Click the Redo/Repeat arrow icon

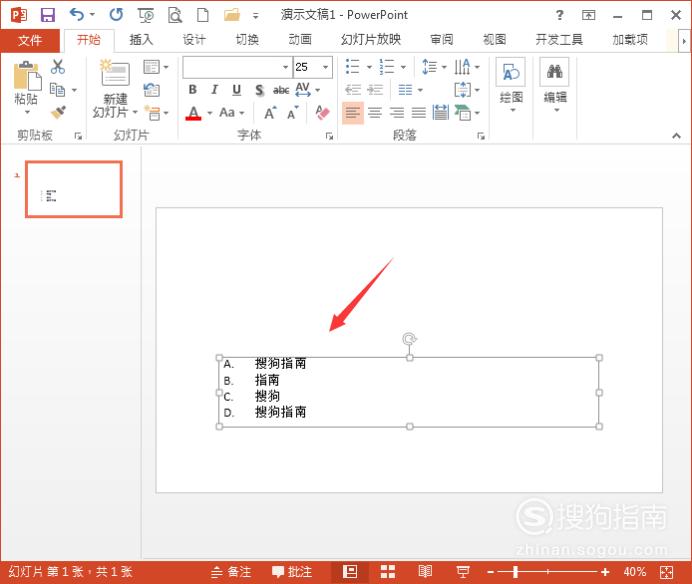tap(116, 15)
